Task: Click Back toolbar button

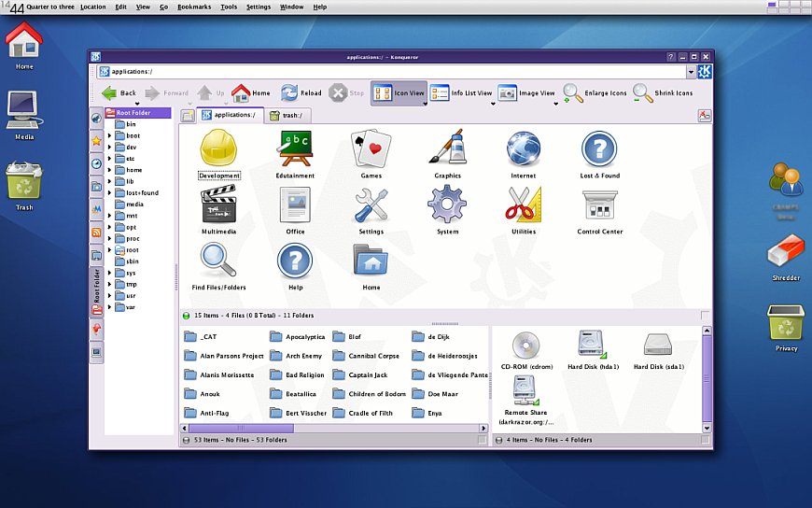Action: coord(119,93)
